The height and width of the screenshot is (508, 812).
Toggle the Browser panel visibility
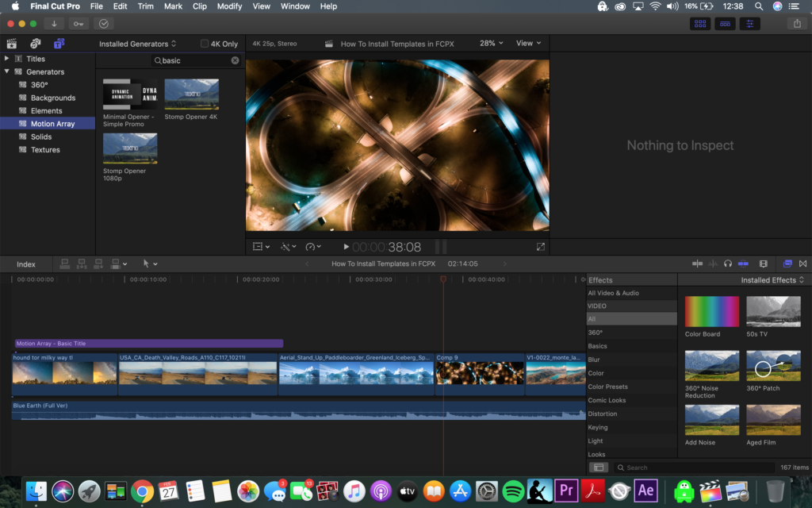tap(699, 24)
